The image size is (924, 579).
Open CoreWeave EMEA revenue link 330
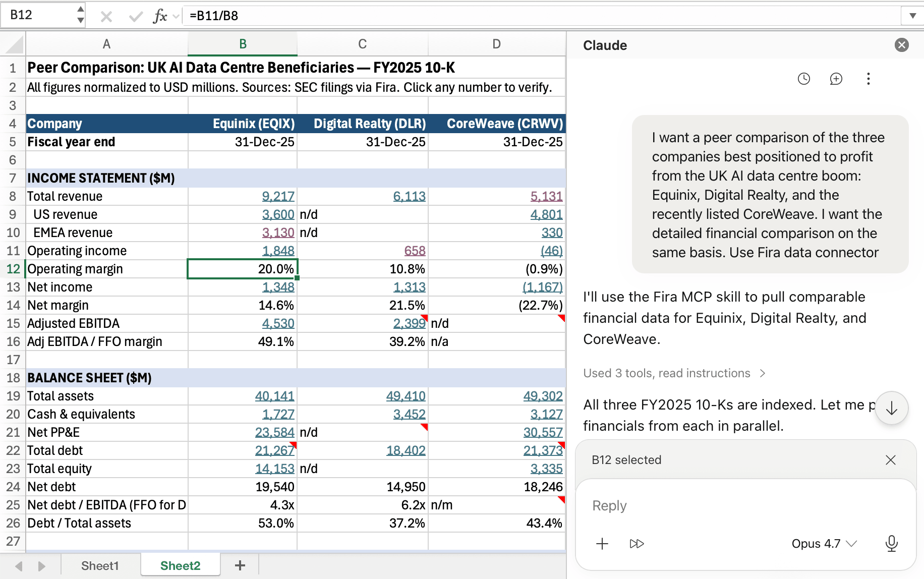[552, 233]
